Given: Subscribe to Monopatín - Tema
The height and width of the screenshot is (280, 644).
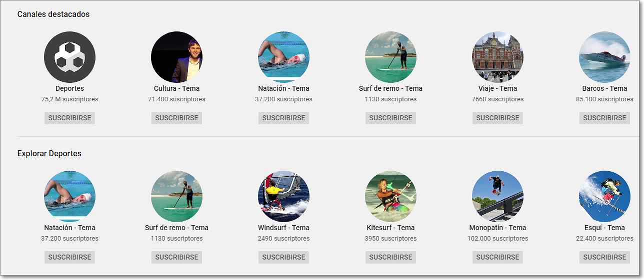Looking at the screenshot, I should tap(497, 257).
